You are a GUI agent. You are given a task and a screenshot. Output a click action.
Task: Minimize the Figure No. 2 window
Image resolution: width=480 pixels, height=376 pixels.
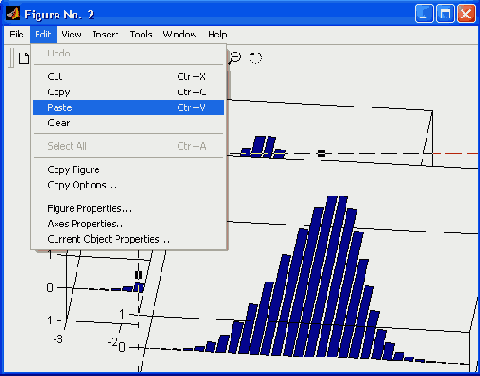(424, 14)
